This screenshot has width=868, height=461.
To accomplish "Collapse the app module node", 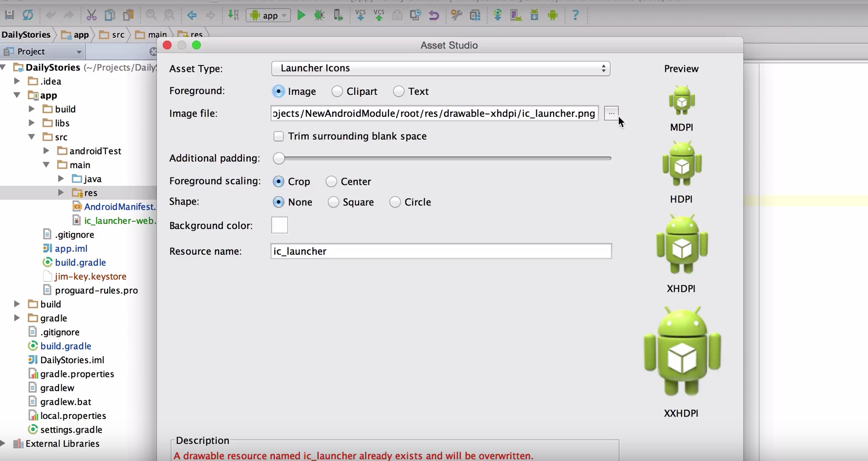I will pos(17,95).
